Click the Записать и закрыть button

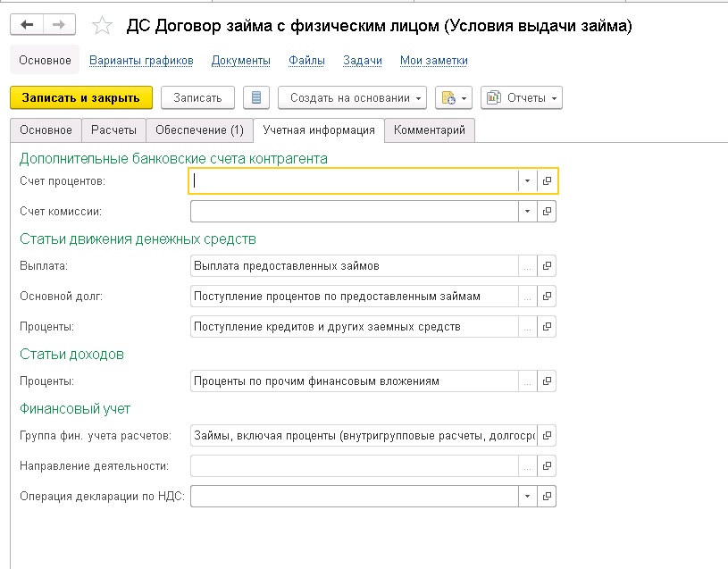pos(79,96)
